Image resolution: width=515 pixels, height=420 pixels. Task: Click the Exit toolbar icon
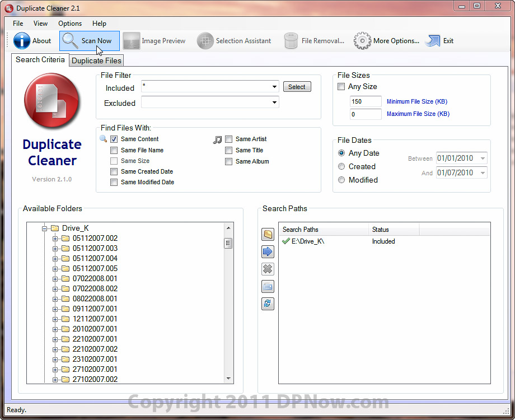pos(433,41)
